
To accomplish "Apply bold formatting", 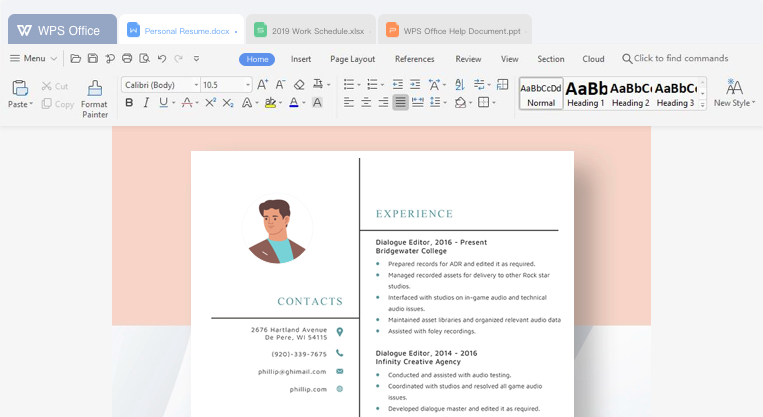I will [129, 103].
